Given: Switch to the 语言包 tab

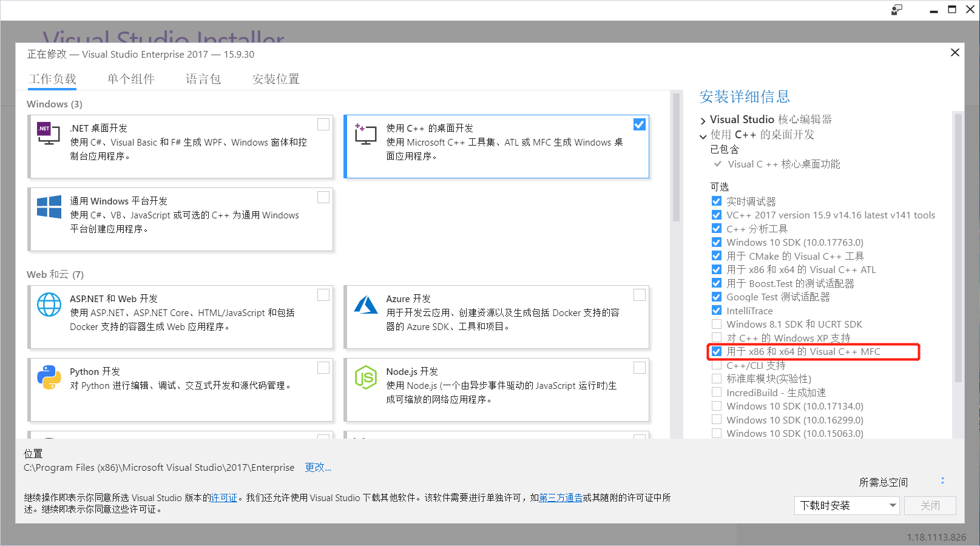Looking at the screenshot, I should click(203, 79).
